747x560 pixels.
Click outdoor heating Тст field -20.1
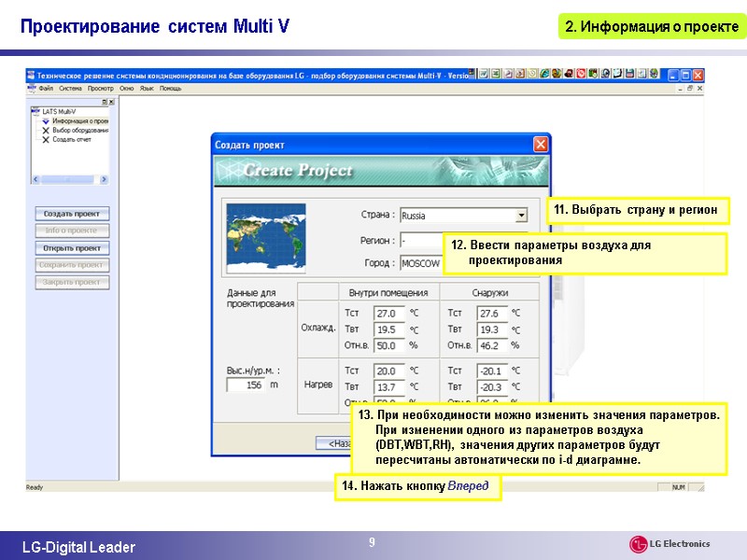[x=492, y=371]
